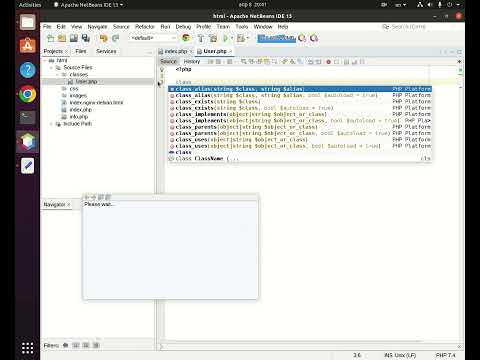Screen dimensions: 480x360
Task: Open the Forward history dropdown in editor toolbar
Action: pos(235,62)
